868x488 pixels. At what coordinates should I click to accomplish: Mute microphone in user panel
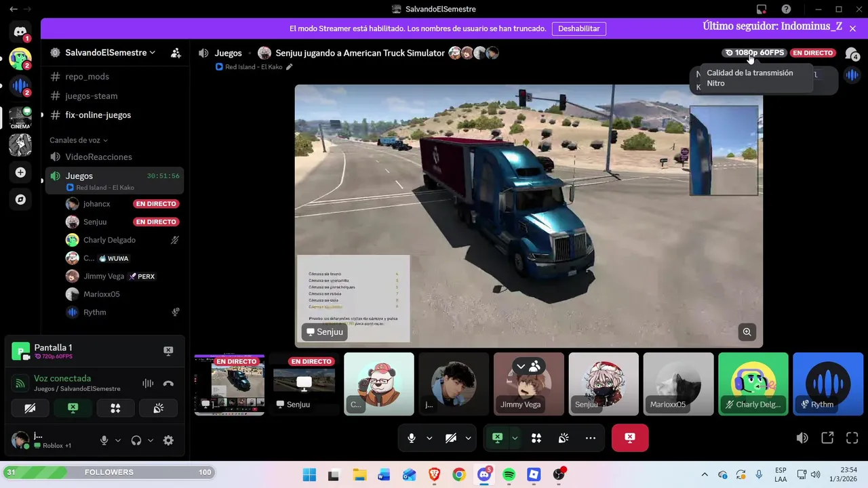(x=104, y=440)
